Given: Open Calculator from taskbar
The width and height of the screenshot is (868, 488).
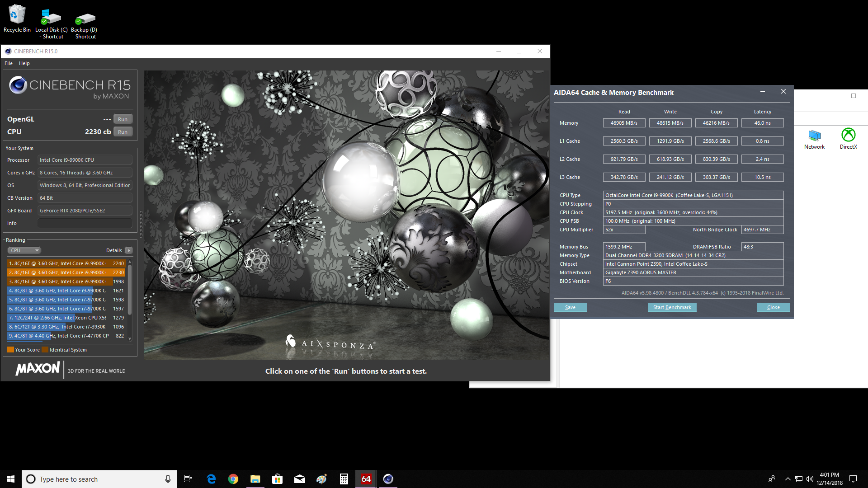Looking at the screenshot, I should [344, 479].
